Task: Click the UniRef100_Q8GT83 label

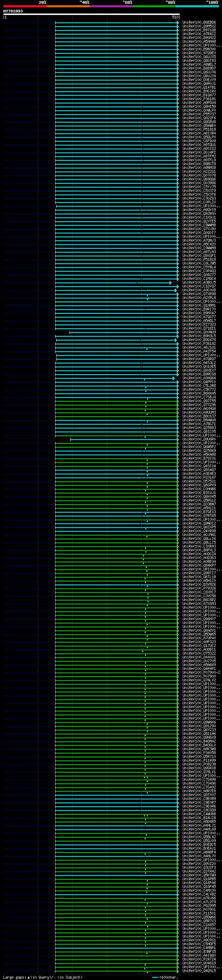Action: coord(199,60)
